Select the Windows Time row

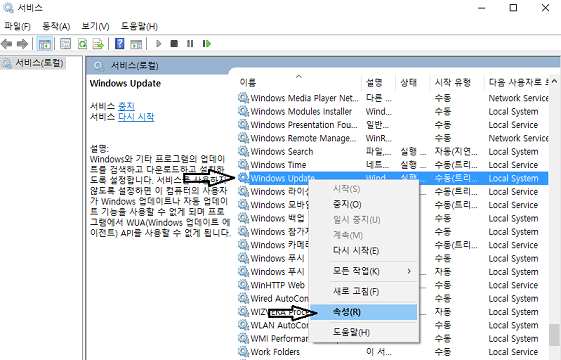(x=393, y=165)
